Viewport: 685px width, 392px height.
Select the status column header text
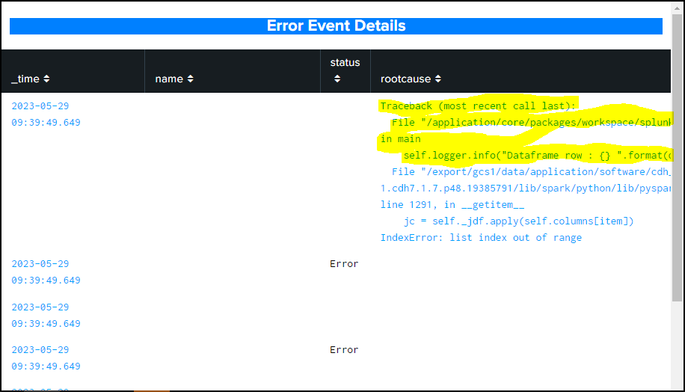coord(345,62)
